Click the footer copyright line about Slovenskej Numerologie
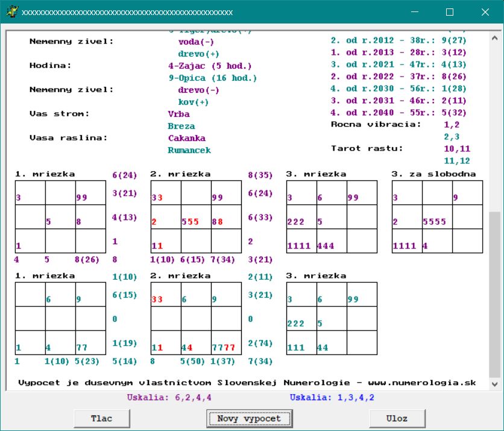The height and width of the screenshot is (431, 504). 247,383
